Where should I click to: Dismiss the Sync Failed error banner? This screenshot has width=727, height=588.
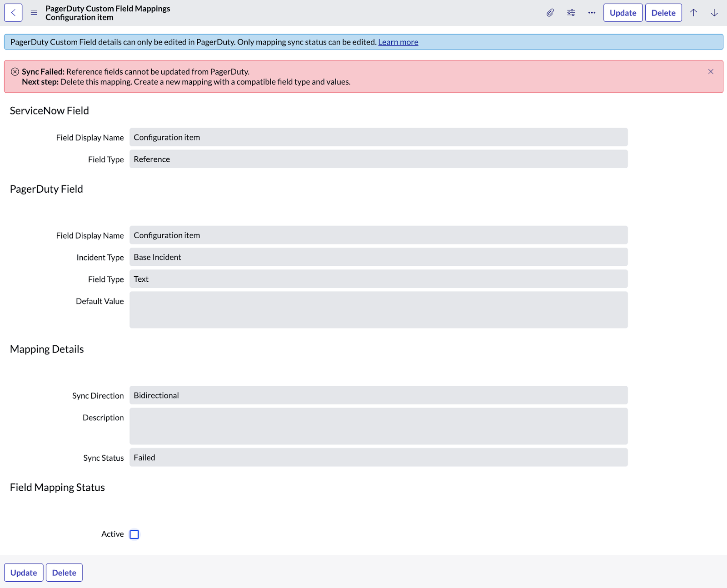(x=711, y=72)
